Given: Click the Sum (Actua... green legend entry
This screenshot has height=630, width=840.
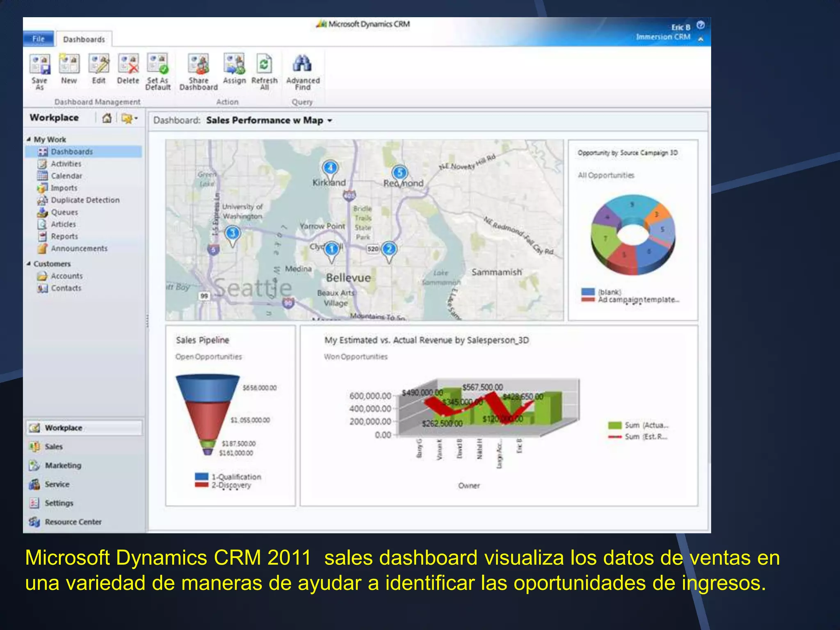Looking at the screenshot, I should tap(638, 425).
